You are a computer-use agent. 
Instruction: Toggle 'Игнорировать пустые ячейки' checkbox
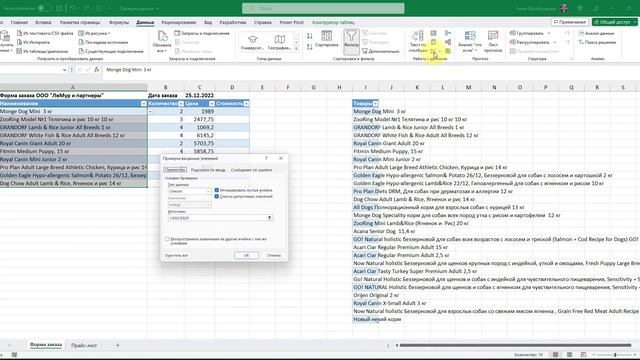[x=217, y=190]
